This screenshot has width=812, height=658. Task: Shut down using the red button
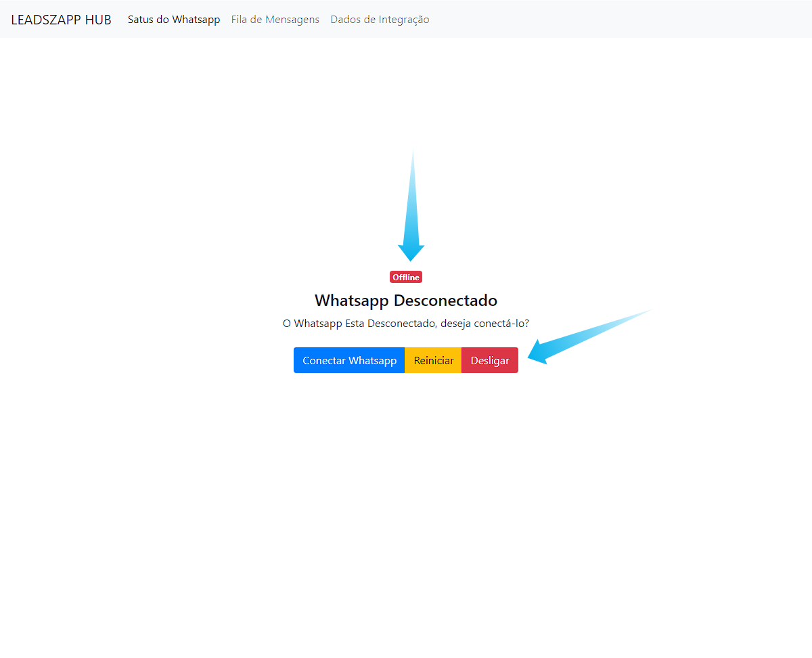coord(490,361)
